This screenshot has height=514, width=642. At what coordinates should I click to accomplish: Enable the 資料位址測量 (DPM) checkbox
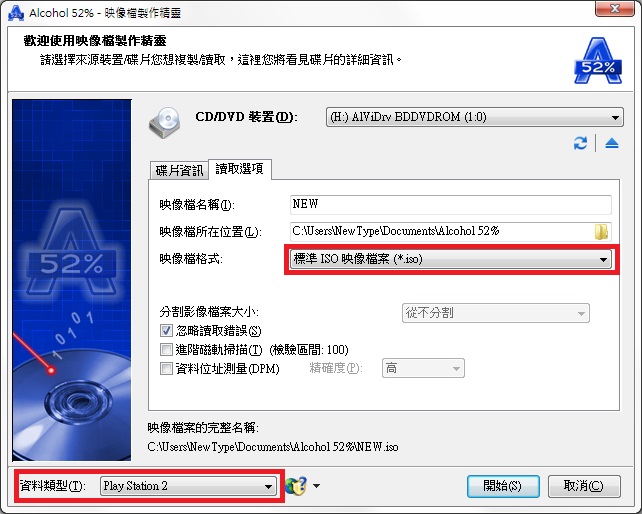tap(166, 368)
